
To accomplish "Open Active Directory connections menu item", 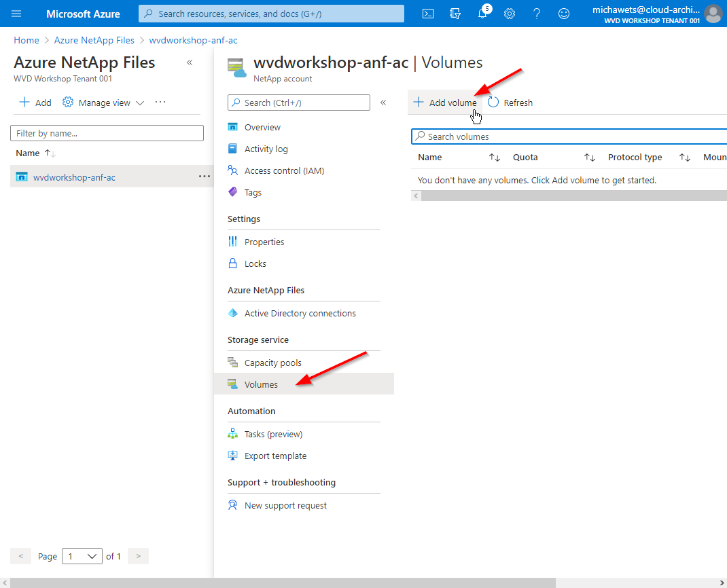I will coord(300,313).
